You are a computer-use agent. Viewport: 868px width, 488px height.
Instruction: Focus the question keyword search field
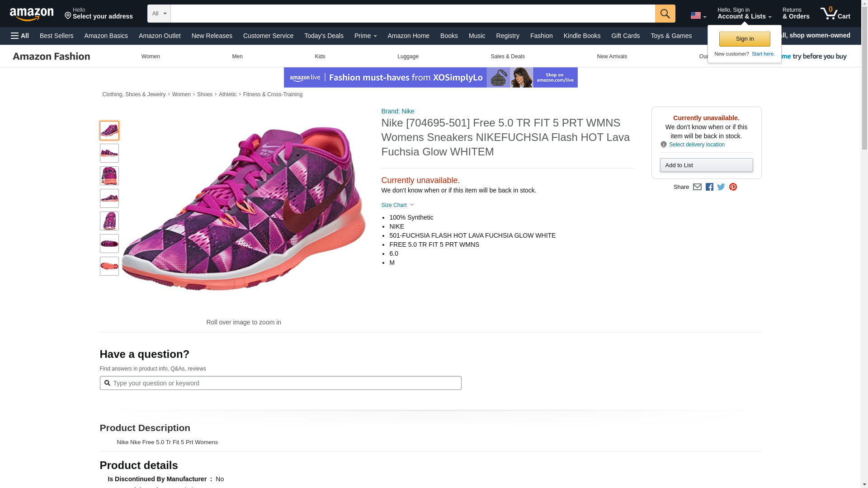click(285, 383)
